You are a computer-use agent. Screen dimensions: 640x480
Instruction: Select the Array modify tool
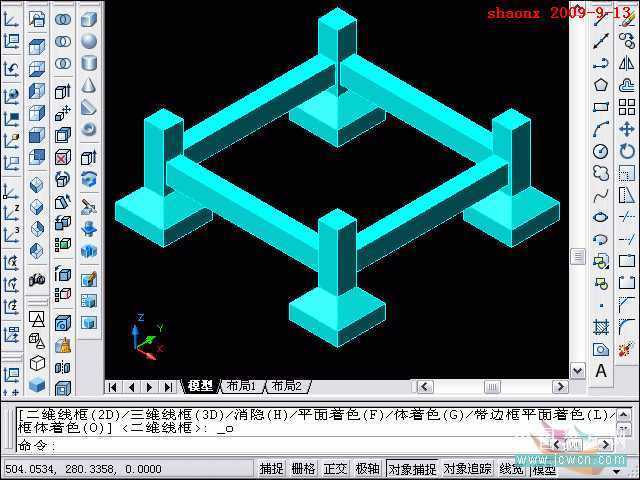[x=627, y=107]
